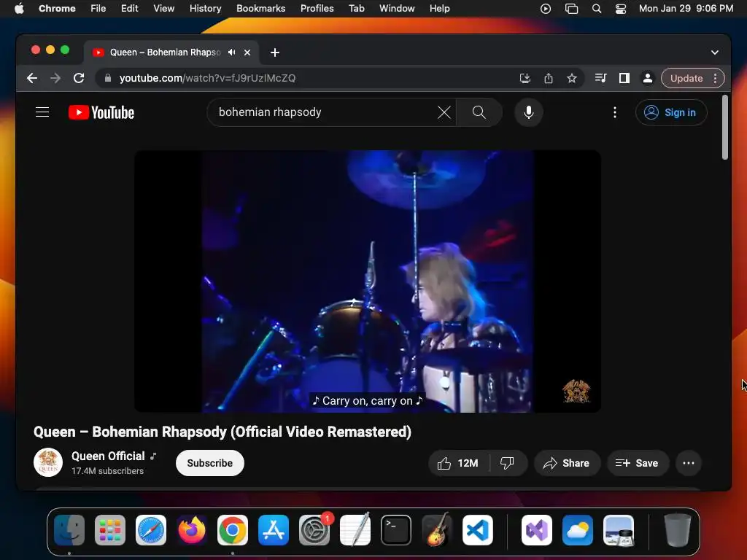
Task: View site info lock icon
Action: [x=108, y=78]
